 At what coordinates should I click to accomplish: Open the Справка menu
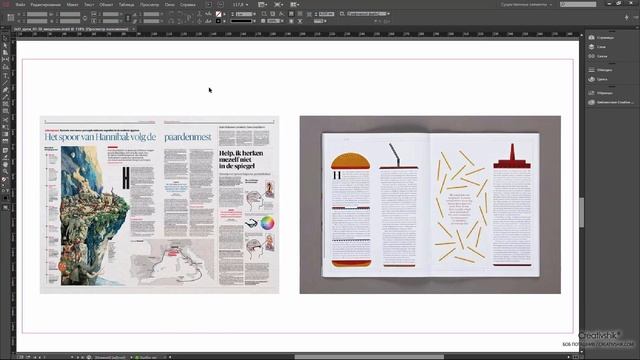[x=188, y=5]
